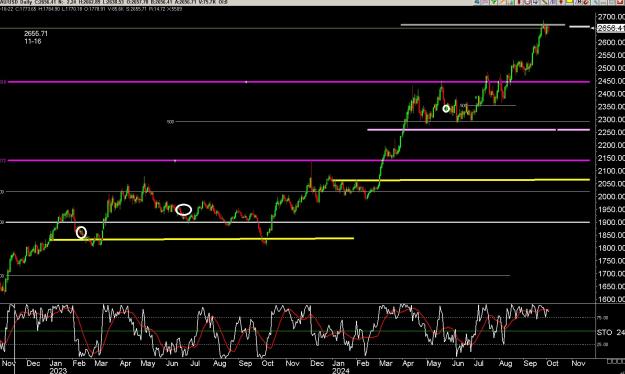Click the 25.00 stochastic level label
This screenshot has height=374, width=625.
[603, 344]
